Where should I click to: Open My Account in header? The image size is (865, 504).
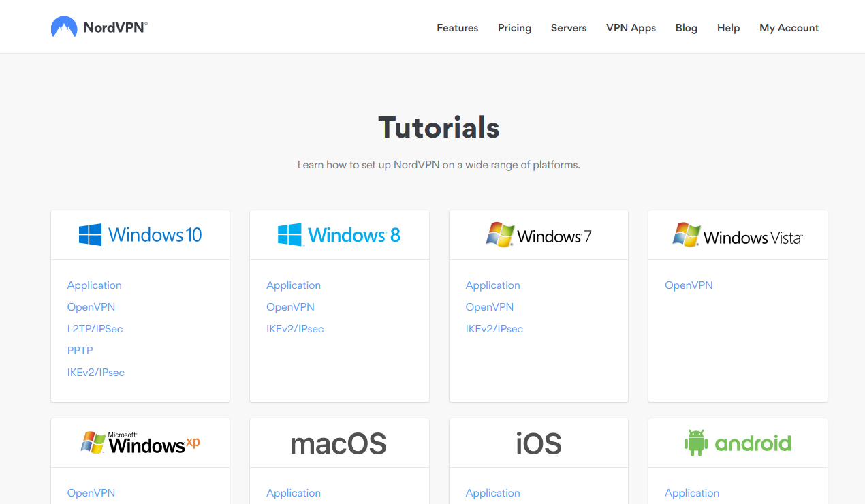point(789,28)
